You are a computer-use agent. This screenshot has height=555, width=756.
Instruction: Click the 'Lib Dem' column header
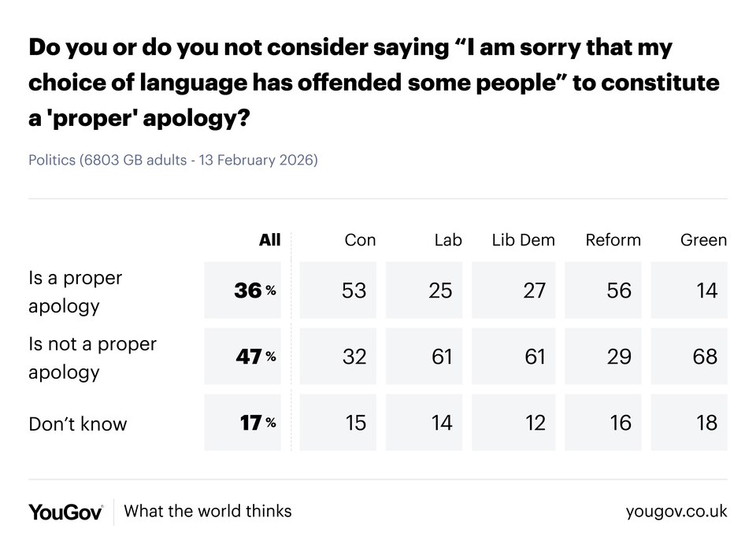(x=523, y=240)
